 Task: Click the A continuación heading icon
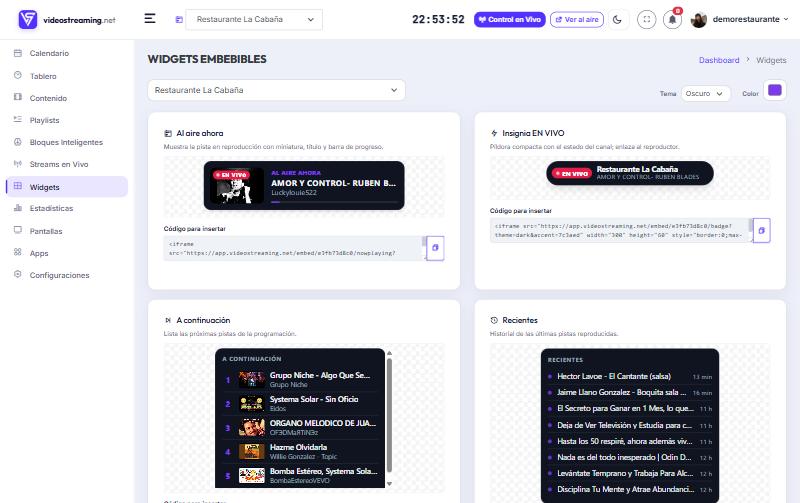[168, 320]
